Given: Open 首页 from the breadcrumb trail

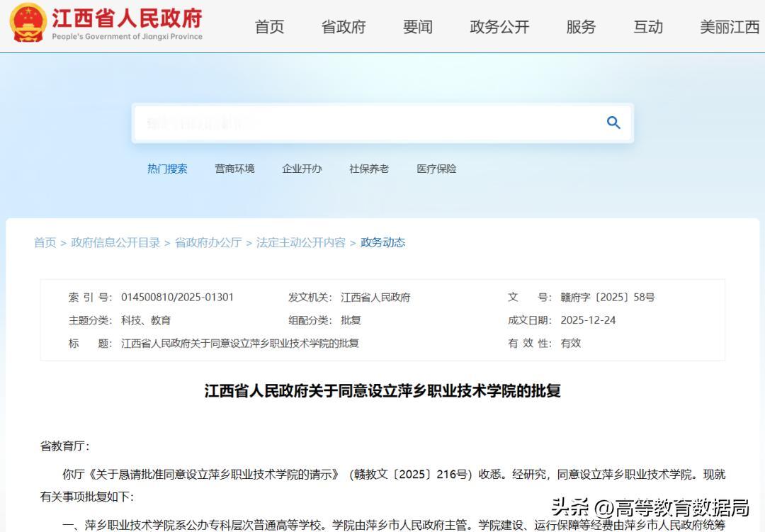Looking at the screenshot, I should click(x=45, y=242).
